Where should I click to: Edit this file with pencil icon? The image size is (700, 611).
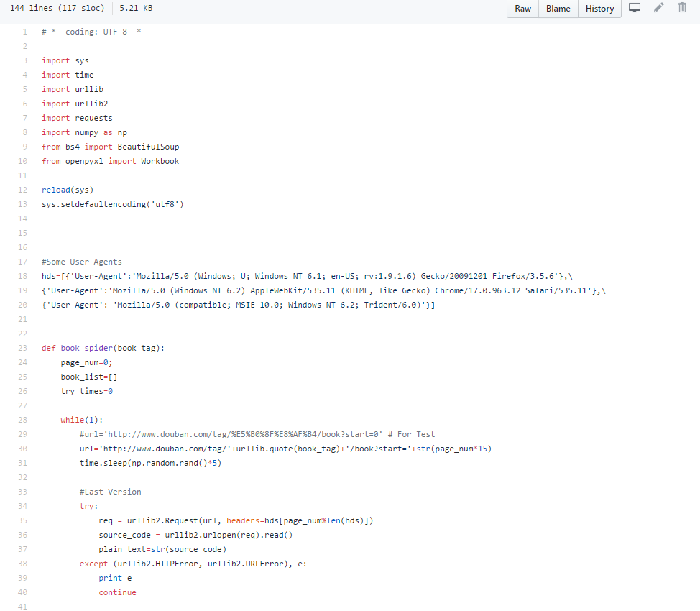[x=659, y=8]
